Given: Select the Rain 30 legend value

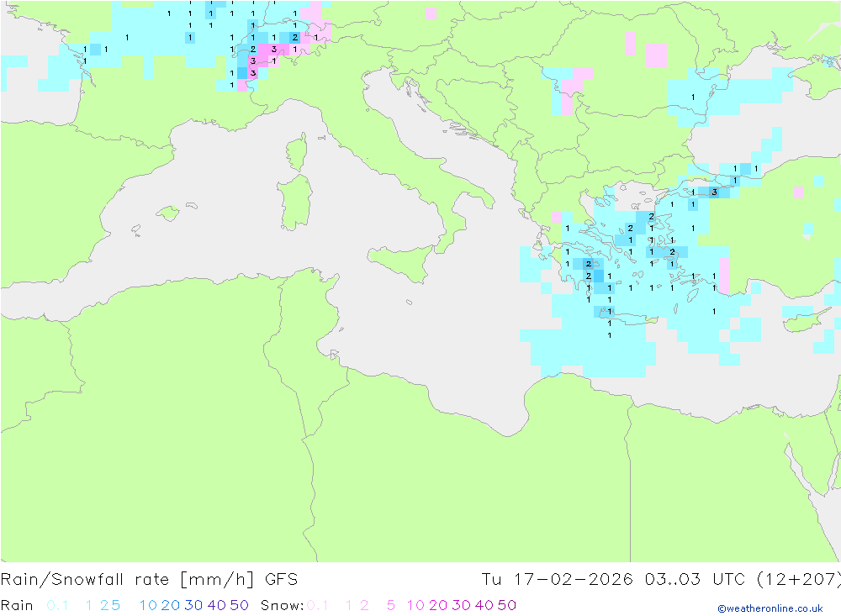Looking at the screenshot, I should tap(193, 605).
